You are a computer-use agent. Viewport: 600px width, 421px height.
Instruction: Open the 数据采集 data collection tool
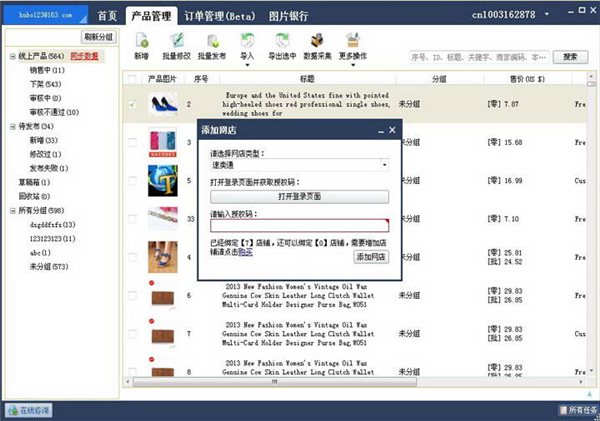pyautogui.click(x=317, y=41)
